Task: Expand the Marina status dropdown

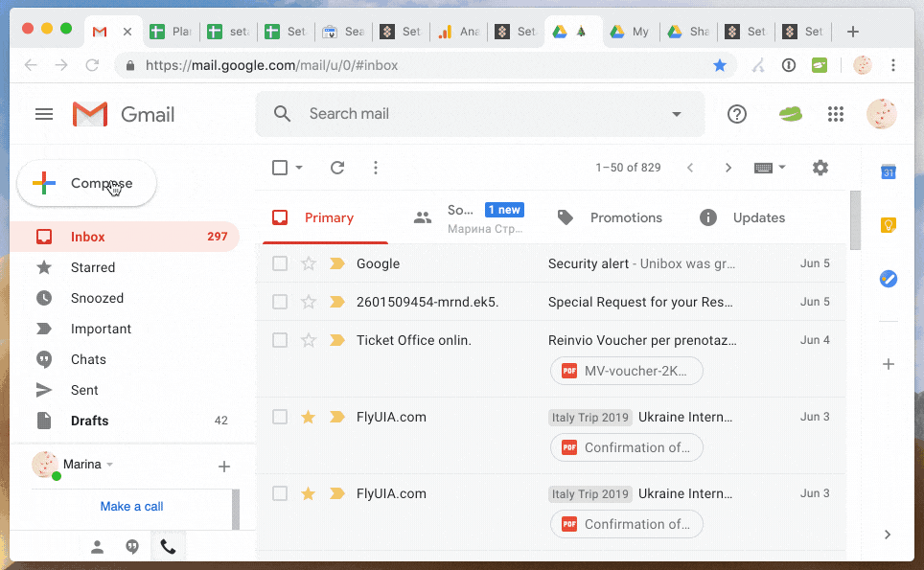Action: tap(109, 465)
